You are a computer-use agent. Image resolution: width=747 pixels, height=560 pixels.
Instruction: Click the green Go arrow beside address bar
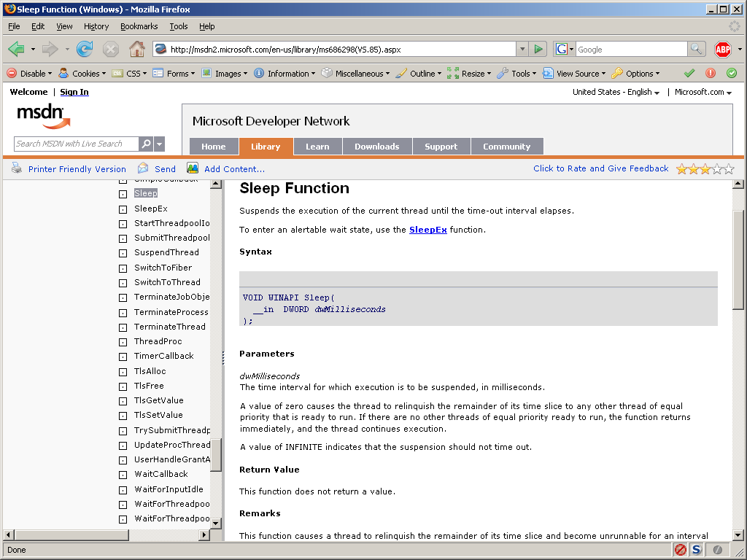(538, 49)
